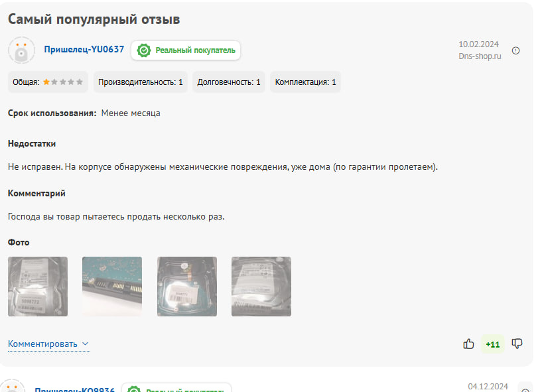The height and width of the screenshot is (392, 542).
Task: Open the second reviewer's username link at bottom
Action: 75,389
